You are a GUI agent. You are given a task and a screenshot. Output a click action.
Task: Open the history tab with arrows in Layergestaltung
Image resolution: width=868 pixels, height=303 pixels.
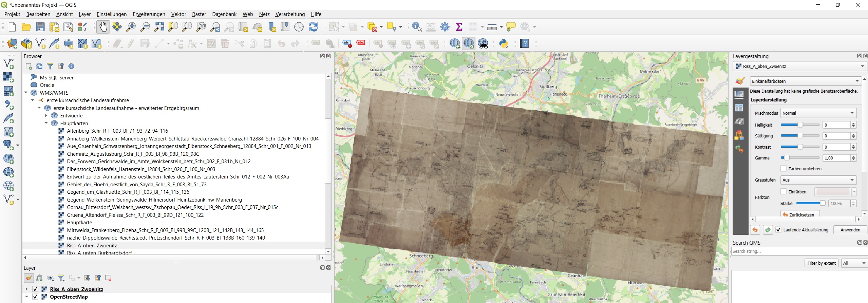point(739,149)
